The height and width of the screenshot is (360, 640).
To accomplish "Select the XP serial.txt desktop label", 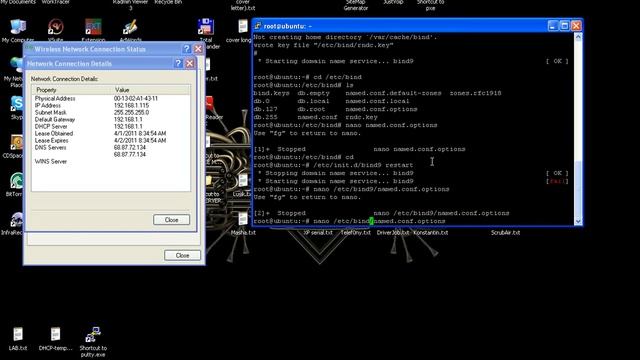I will 318,233.
